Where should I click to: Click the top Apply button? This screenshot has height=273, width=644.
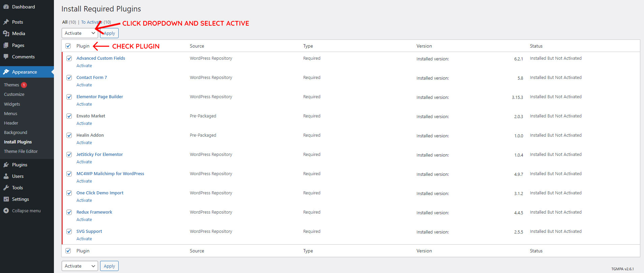110,33
